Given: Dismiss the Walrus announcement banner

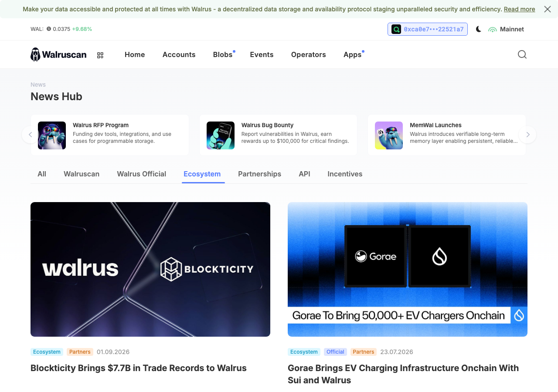Looking at the screenshot, I should click(x=548, y=9).
